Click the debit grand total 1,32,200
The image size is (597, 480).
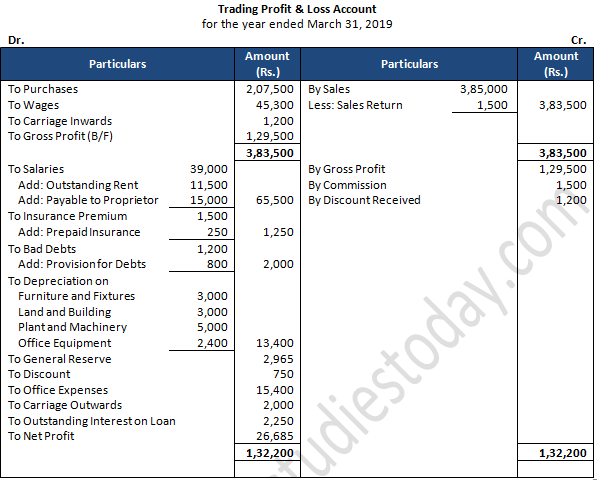(270, 453)
